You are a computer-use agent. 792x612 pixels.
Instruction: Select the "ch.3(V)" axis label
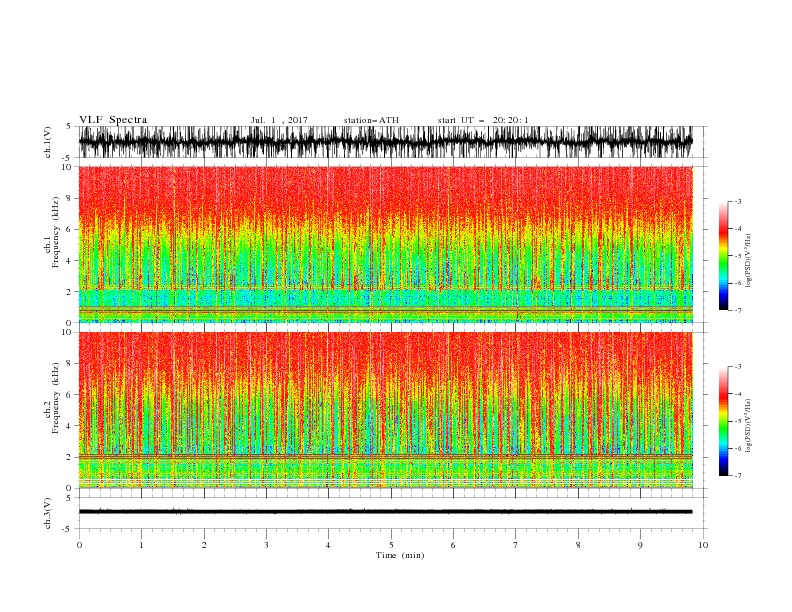48,513
